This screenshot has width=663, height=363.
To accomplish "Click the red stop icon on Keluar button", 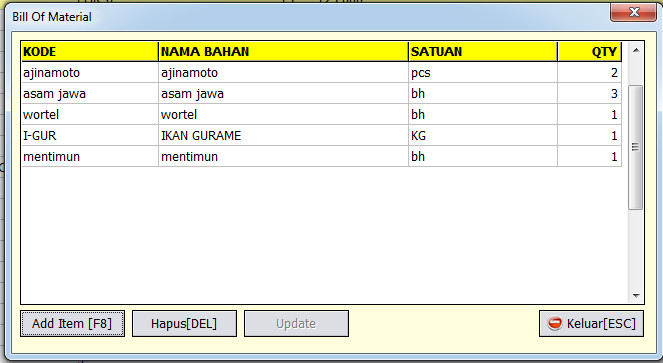I will 555,324.
